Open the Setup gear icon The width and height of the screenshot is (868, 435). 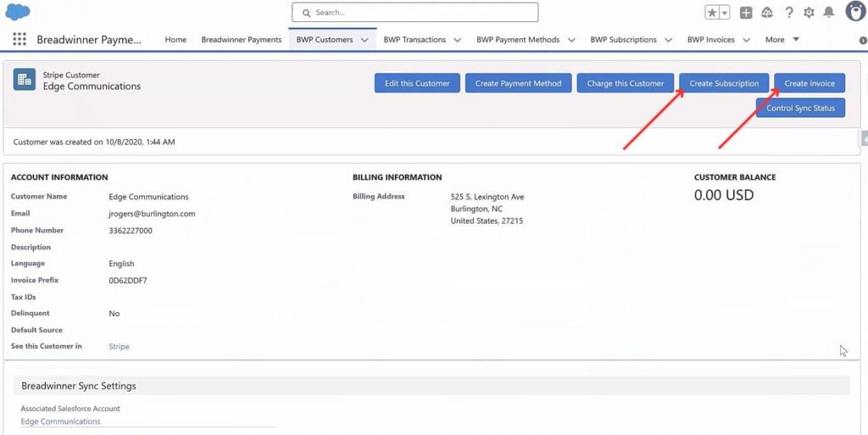point(809,13)
